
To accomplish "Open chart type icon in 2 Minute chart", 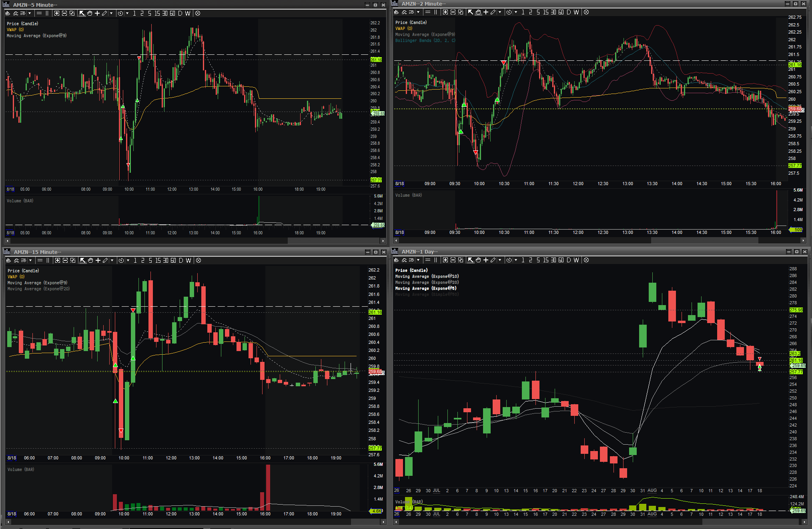I will [x=396, y=12].
